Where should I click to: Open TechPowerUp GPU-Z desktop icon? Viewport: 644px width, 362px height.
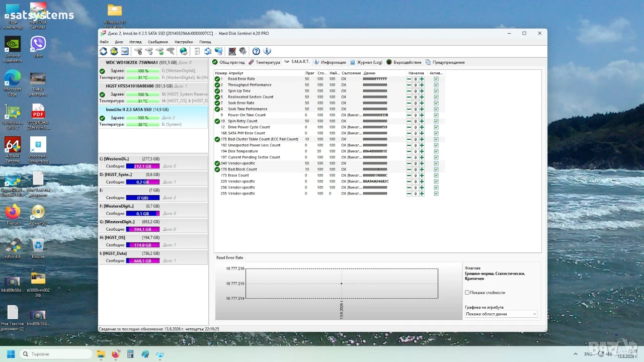pos(13,117)
